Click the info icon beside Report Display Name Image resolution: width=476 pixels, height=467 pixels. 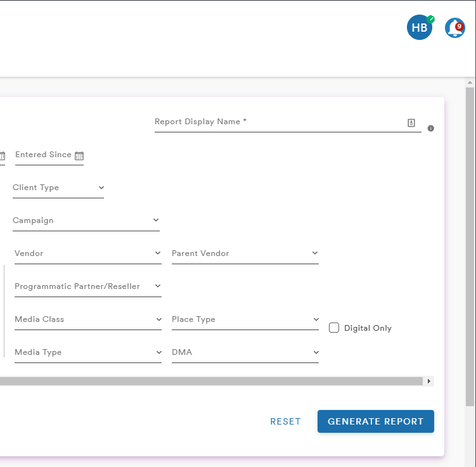[x=430, y=129]
